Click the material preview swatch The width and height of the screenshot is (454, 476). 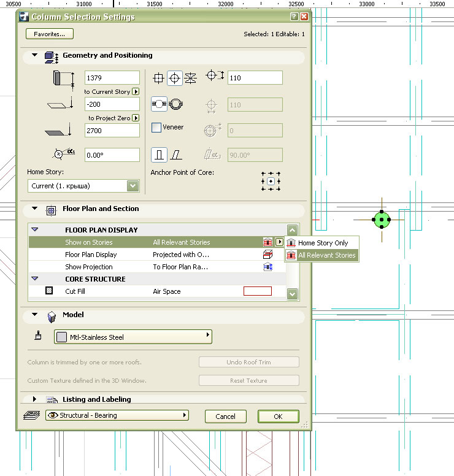click(61, 337)
